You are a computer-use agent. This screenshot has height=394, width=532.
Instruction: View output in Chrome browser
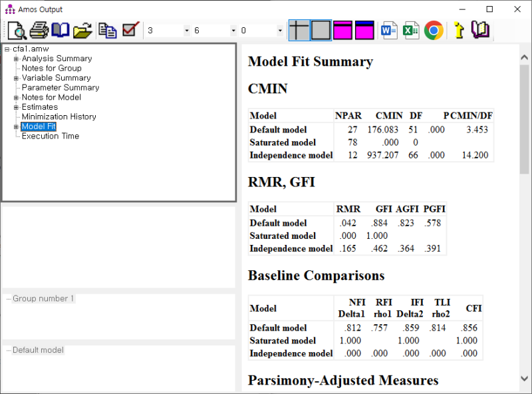pyautogui.click(x=433, y=30)
